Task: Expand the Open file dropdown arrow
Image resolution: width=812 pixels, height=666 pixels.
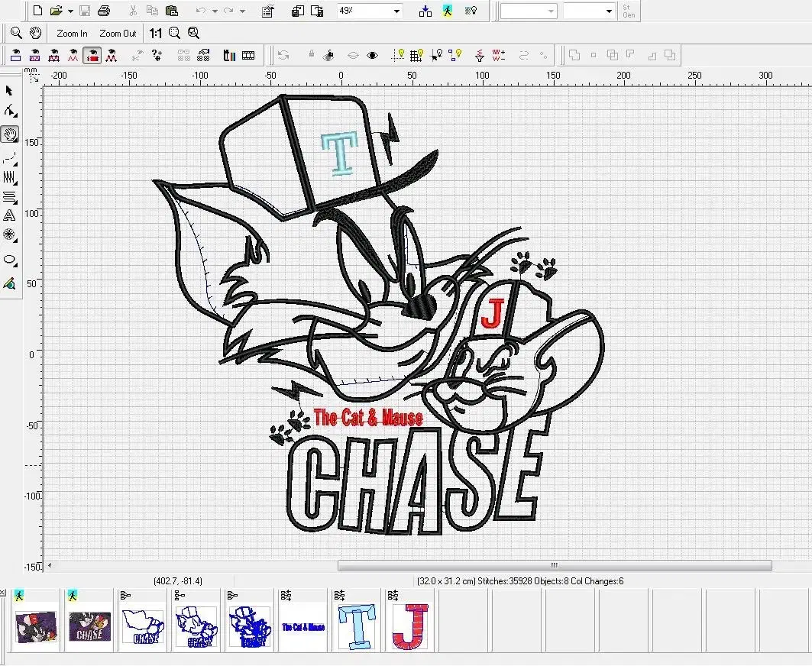Action: tap(70, 11)
